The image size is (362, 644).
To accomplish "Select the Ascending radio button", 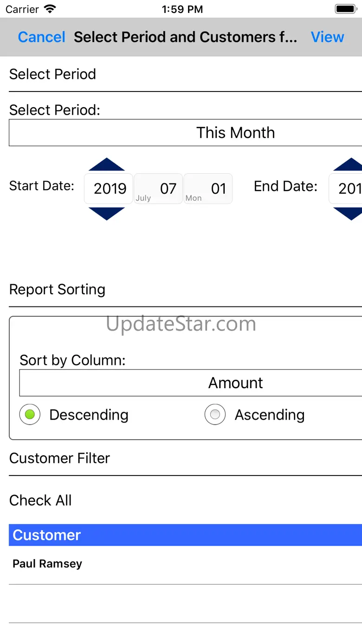I will 215,415.
